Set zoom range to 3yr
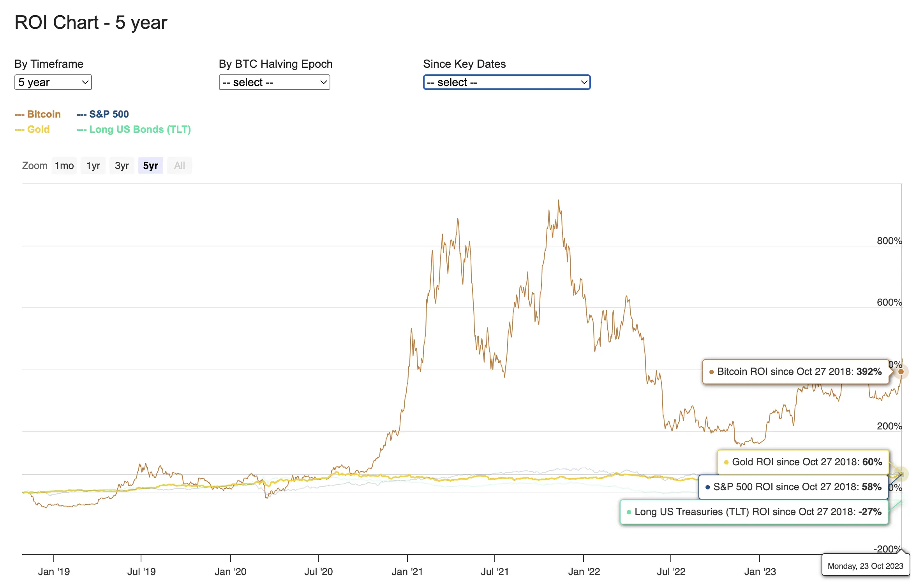The image size is (924, 584). click(x=122, y=165)
